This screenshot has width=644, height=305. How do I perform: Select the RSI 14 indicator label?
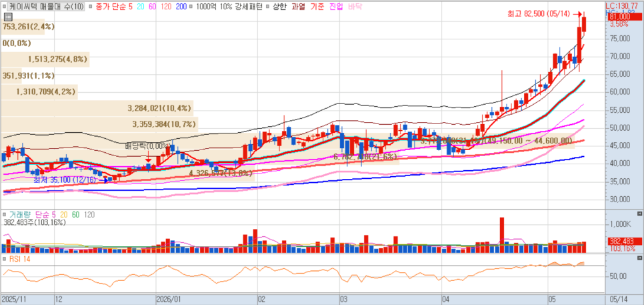20,258
